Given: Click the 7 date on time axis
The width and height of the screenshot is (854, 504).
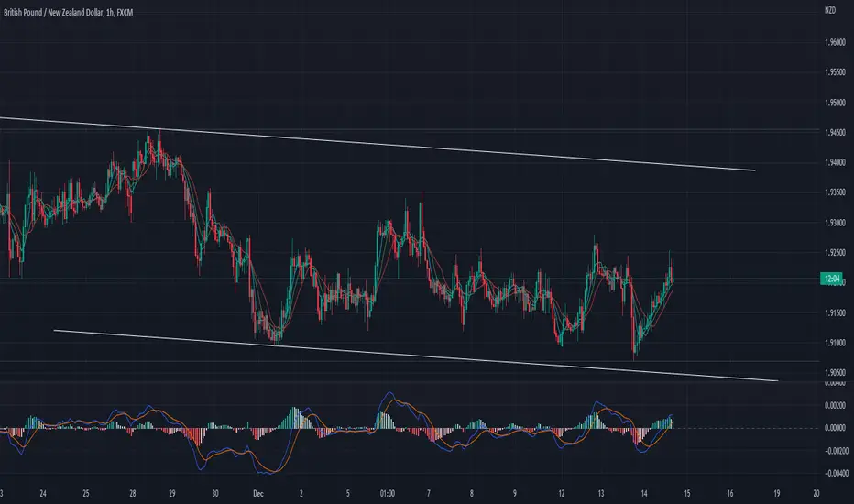Looking at the screenshot, I should point(429,494).
